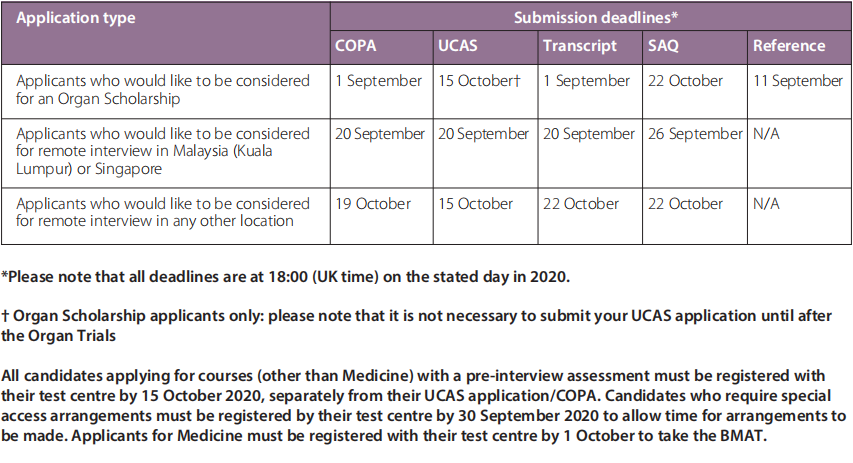Image resolution: width=853 pixels, height=463 pixels.
Task: Click the 11 September Reference deadline
Action: (798, 81)
